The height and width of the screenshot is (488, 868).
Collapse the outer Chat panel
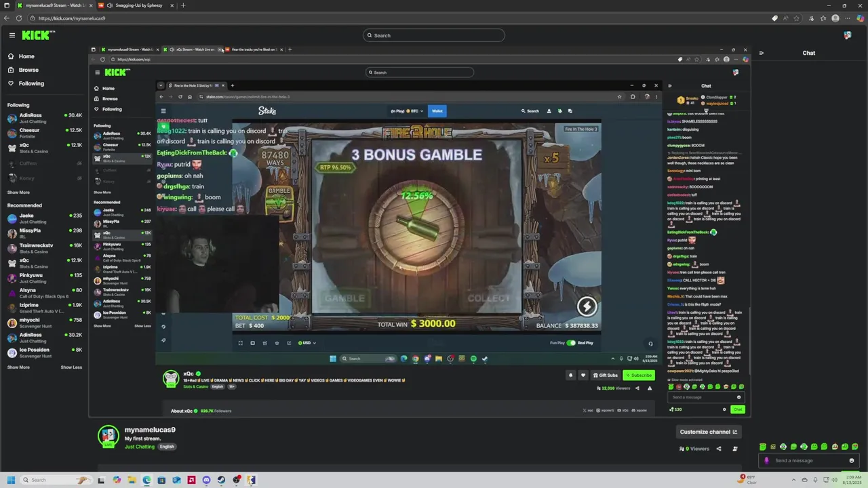coord(761,53)
